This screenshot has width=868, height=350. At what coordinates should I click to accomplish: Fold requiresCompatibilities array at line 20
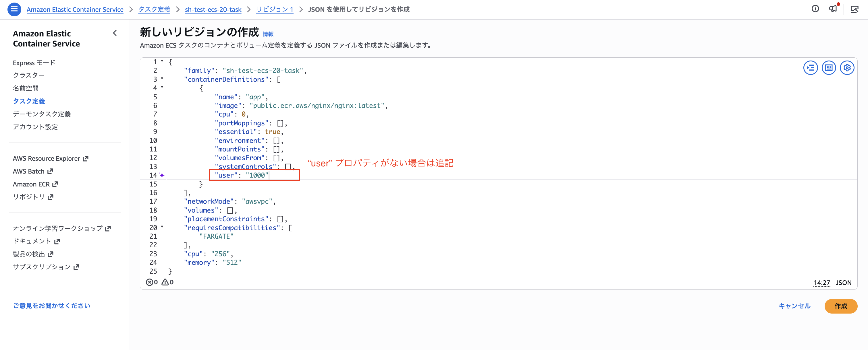tap(162, 227)
